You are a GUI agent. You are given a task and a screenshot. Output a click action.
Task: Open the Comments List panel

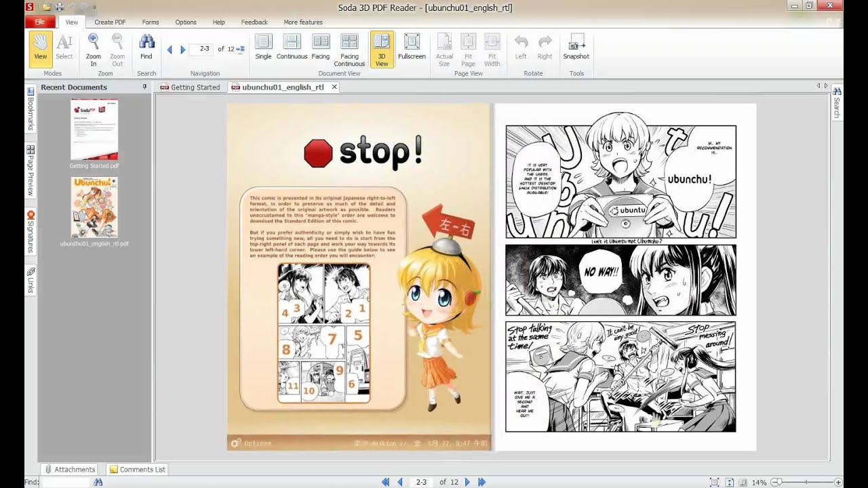[138, 469]
